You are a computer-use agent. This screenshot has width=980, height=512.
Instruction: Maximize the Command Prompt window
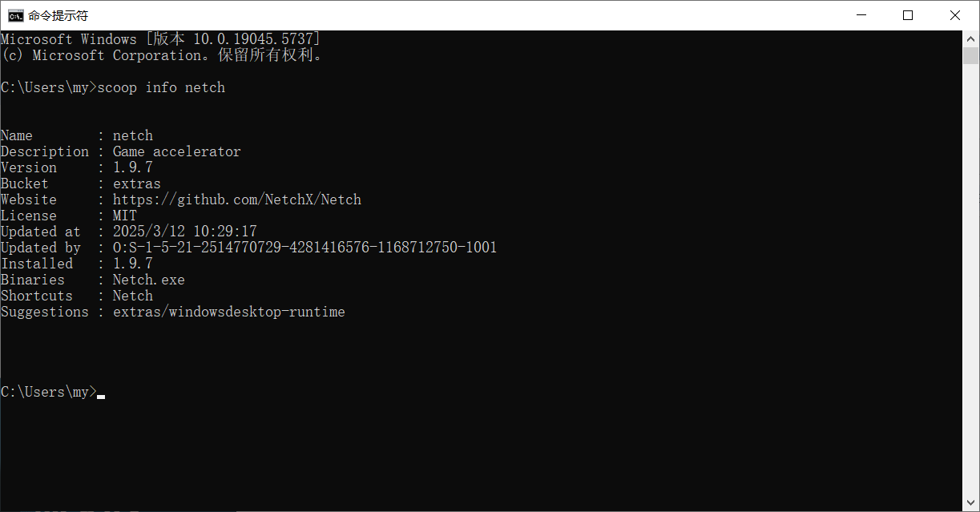[908, 15]
